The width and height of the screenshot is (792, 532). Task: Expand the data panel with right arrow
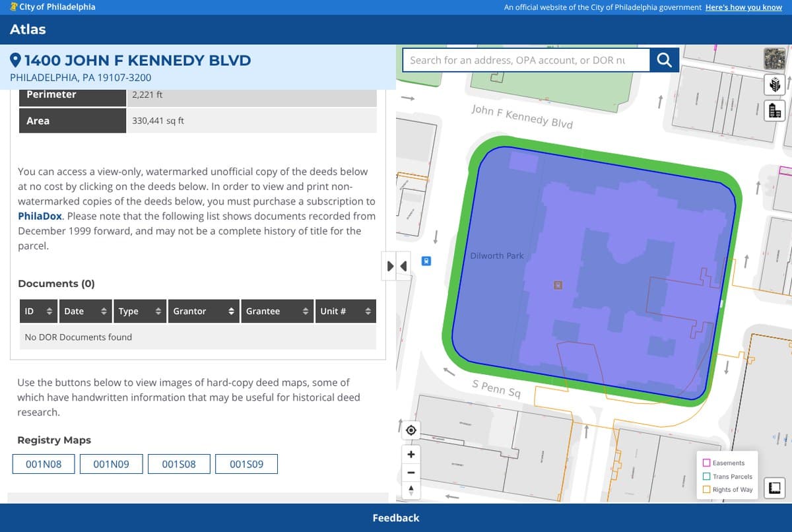[x=389, y=266]
